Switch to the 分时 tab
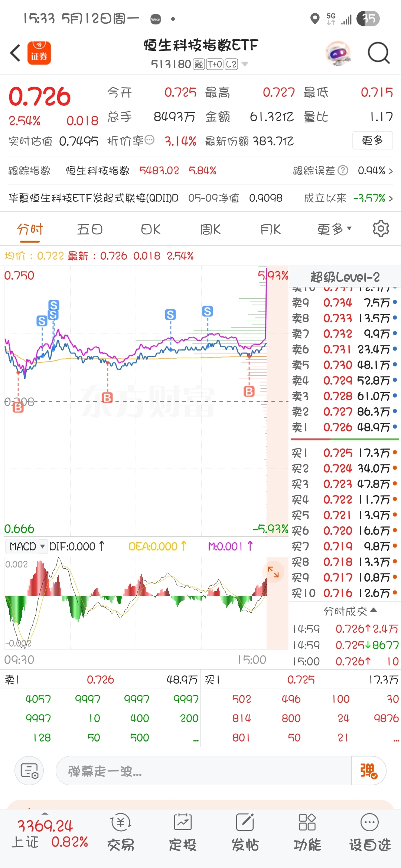Viewport: 401px width, 868px height. [x=30, y=229]
